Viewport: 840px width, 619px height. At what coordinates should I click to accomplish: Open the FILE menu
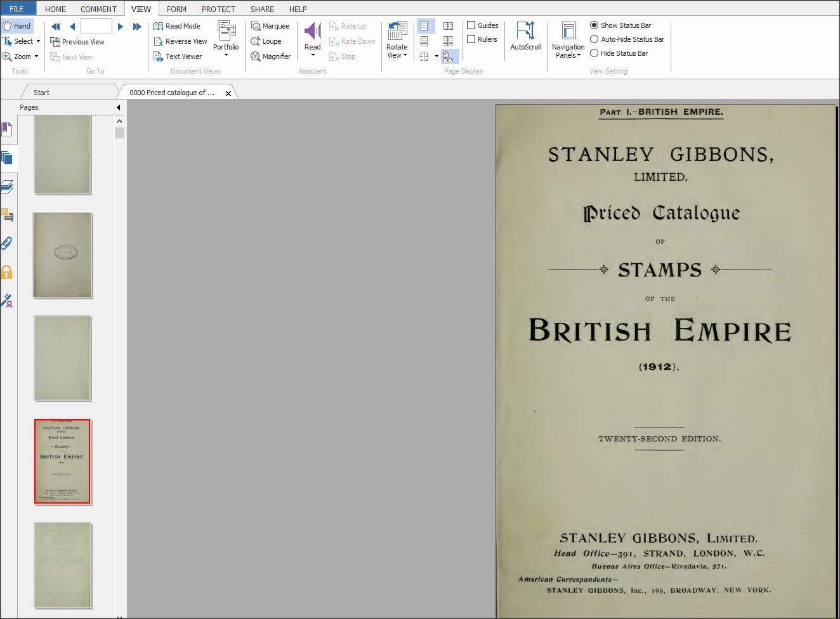coord(17,9)
